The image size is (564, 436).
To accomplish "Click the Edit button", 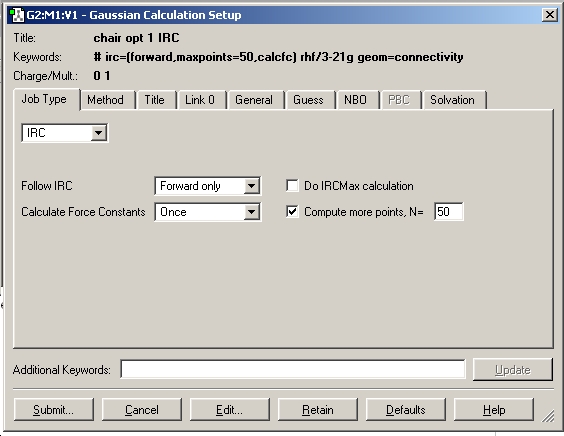I will pyautogui.click(x=229, y=409).
